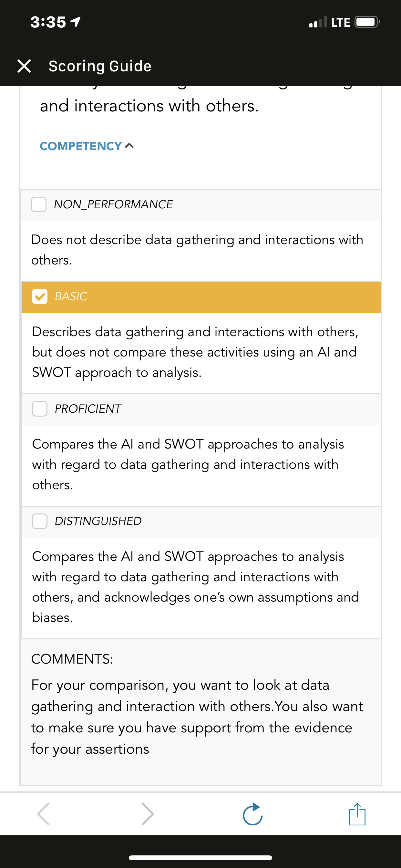This screenshot has width=401, height=868.
Task: Tap the browser forward arrow icon
Action: (148, 814)
